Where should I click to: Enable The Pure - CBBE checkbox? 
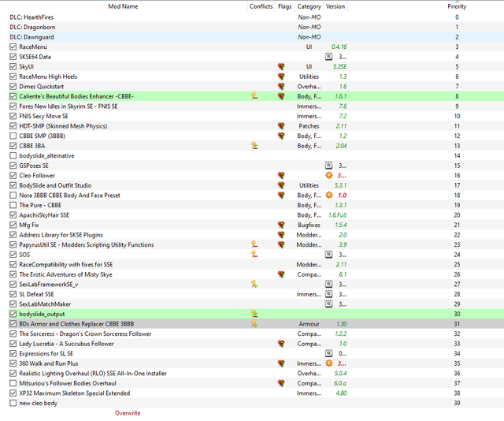13,205
